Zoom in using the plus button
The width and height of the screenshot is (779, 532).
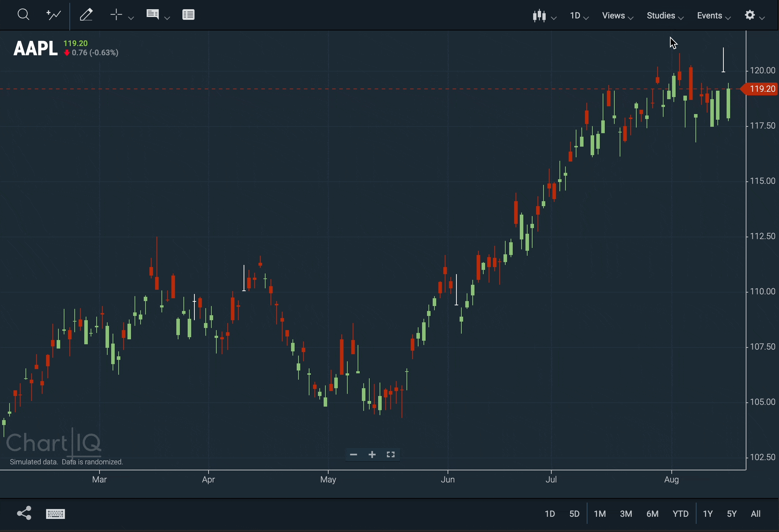(372, 455)
